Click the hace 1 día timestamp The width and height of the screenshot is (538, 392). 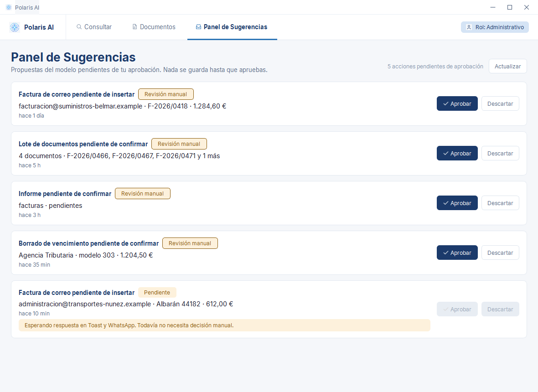31,116
